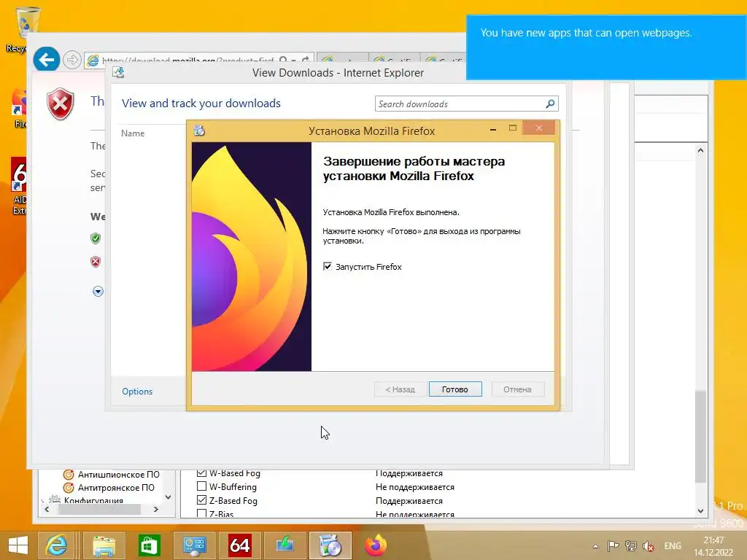Click the tree panel scroll-right arrow
Viewport: 747px width, 560px height.
(156, 509)
